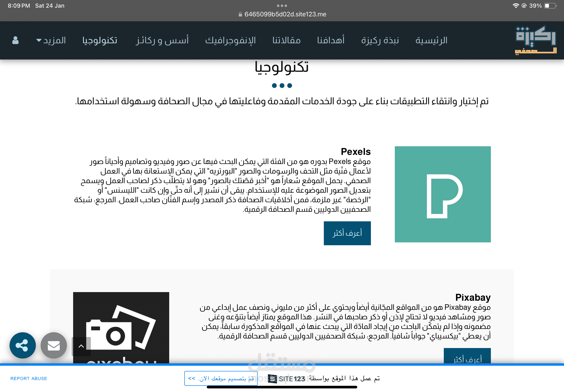The width and height of the screenshot is (564, 392).
Task: Tap the Wi-Fi status icon
Action: 516,6
